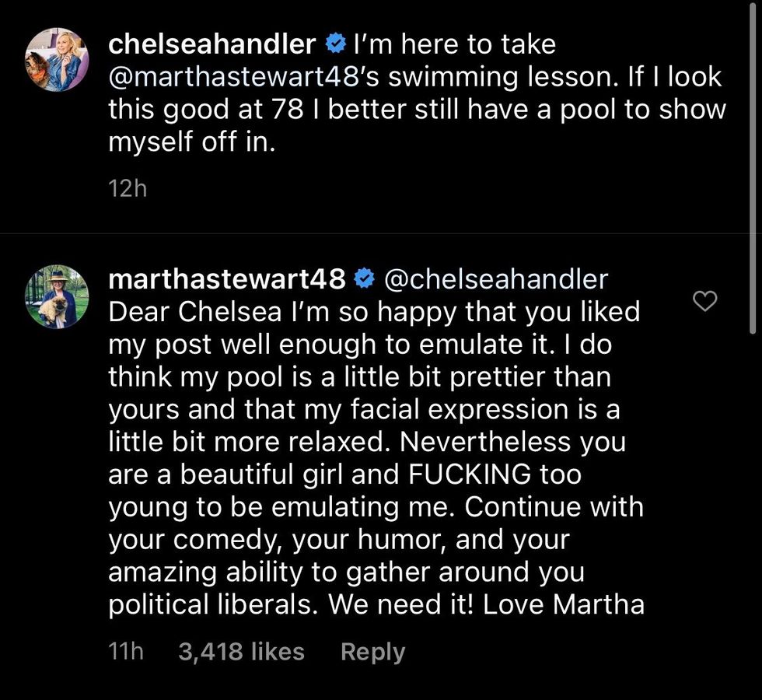
Task: Open chelseahandler's profile picture
Action: pyautogui.click(x=58, y=60)
